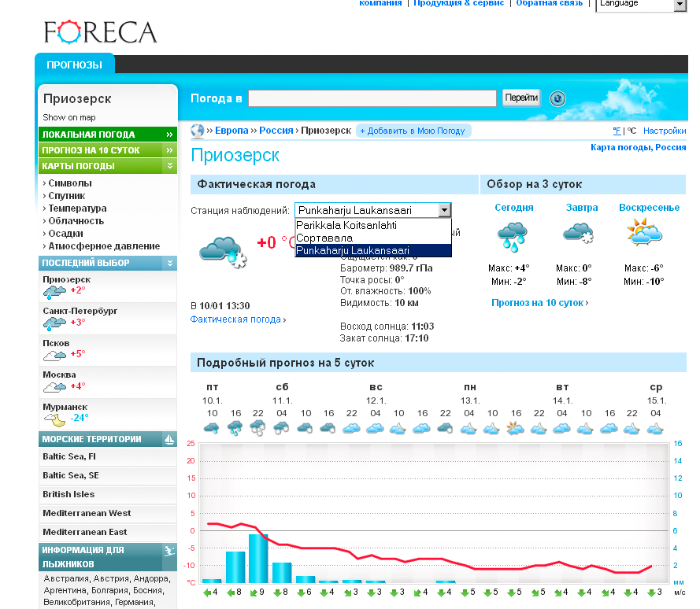Open Mediterranean West marine area
Image resolution: width=700 pixels, height=609 pixels.
pos(108,514)
